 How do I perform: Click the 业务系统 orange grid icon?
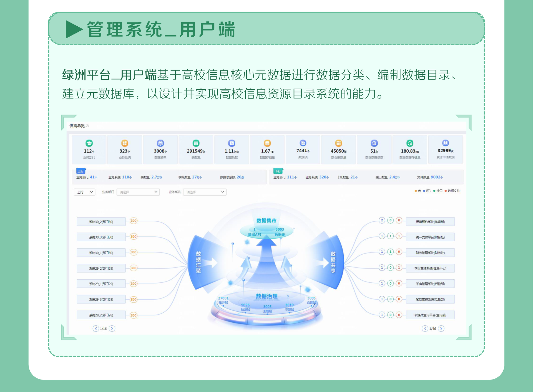click(125, 143)
